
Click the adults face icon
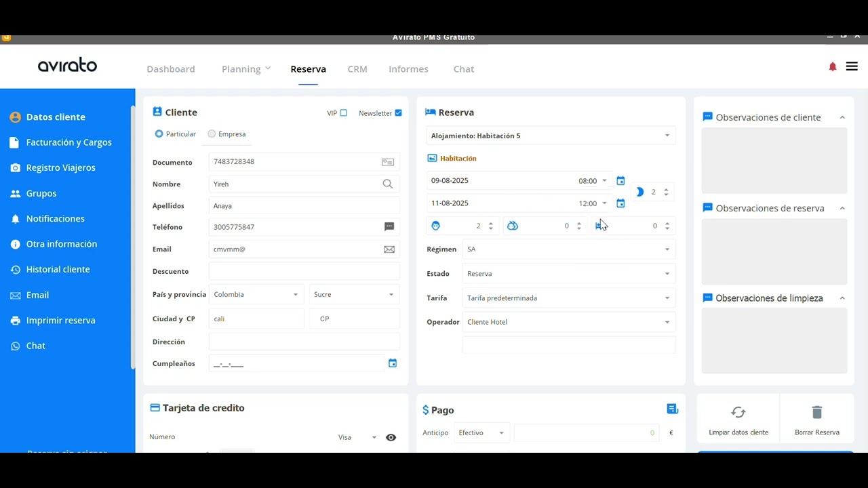coord(436,226)
